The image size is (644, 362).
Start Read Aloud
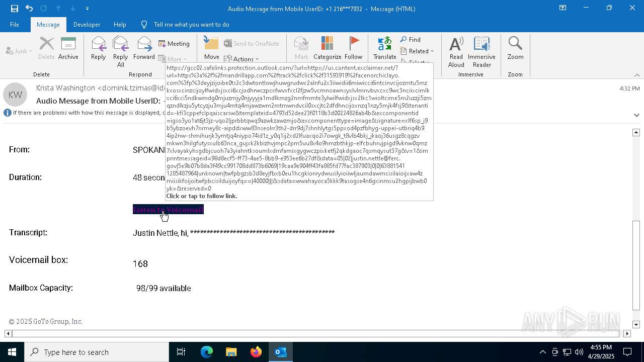(x=456, y=52)
